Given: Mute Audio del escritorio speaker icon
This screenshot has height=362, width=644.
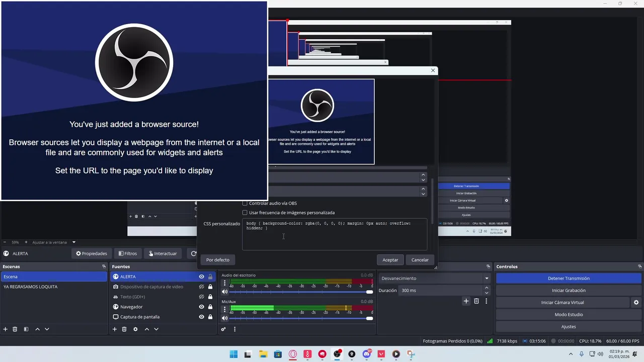Looking at the screenshot, I should pyautogui.click(x=225, y=292).
